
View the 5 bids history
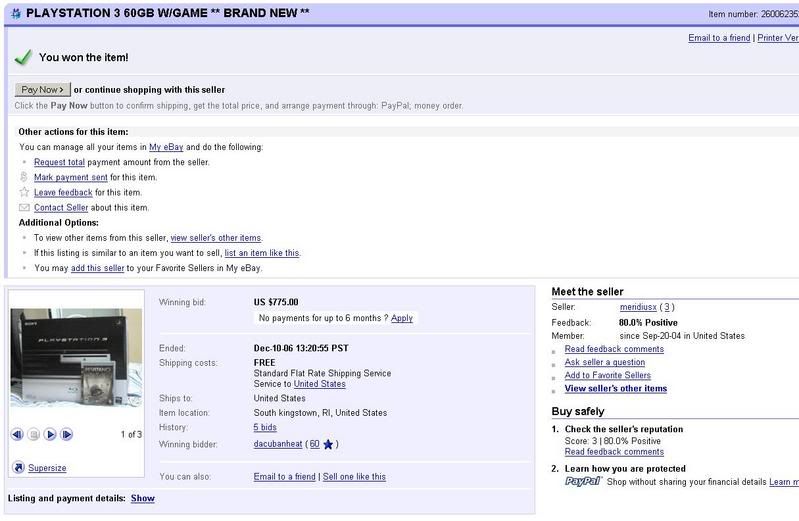tap(265, 428)
